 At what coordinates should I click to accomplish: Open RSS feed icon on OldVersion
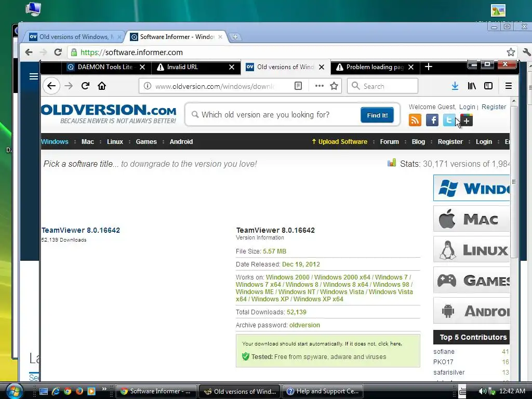pos(415,120)
